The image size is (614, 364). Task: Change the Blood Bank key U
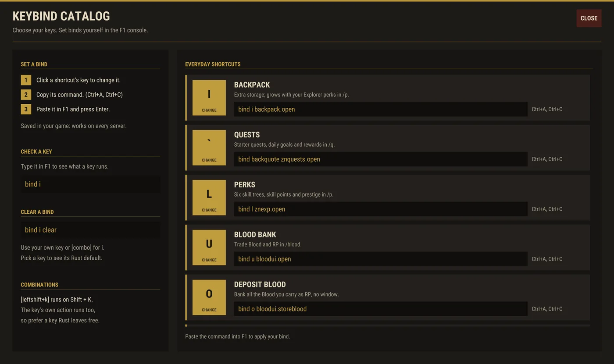point(209,247)
